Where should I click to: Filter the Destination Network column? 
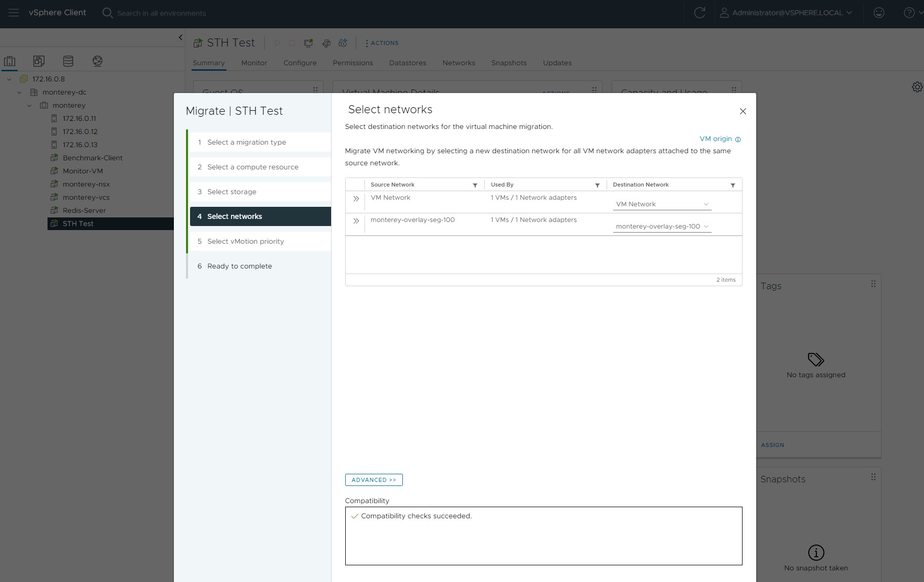(732, 185)
